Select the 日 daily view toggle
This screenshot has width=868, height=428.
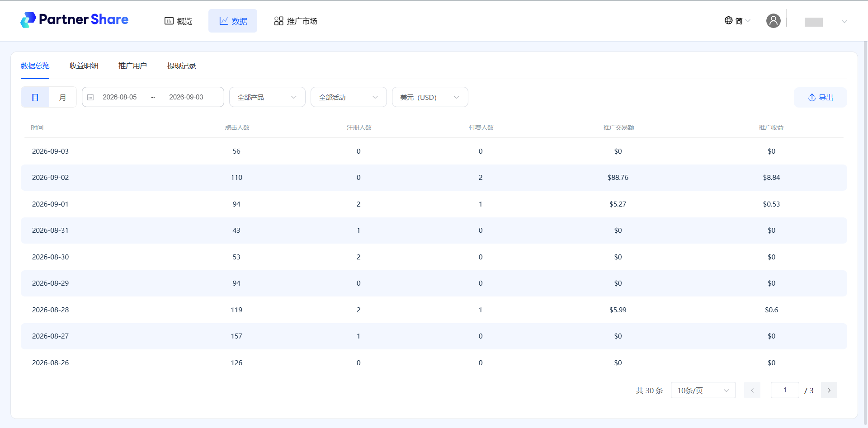tap(35, 97)
